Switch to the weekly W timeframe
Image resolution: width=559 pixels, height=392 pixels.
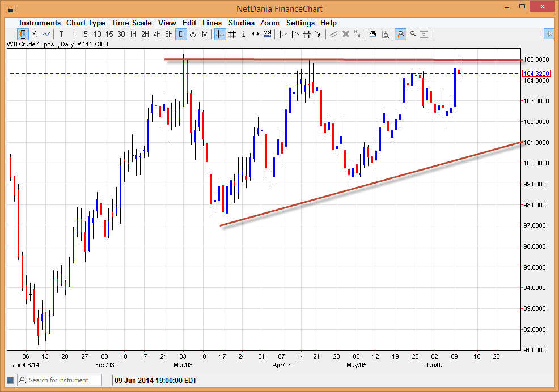click(x=193, y=34)
